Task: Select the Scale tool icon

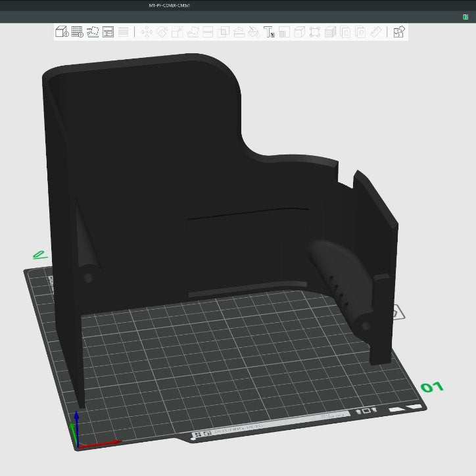Action: 178,32
